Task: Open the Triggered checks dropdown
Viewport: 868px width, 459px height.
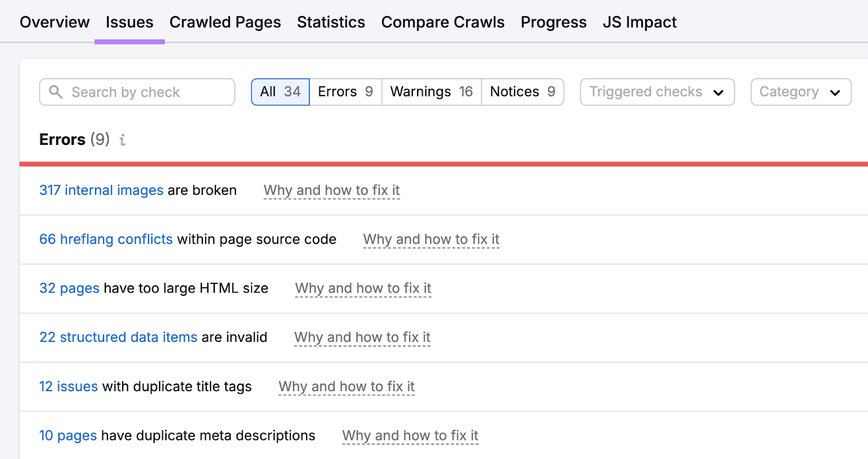Action: [x=656, y=92]
